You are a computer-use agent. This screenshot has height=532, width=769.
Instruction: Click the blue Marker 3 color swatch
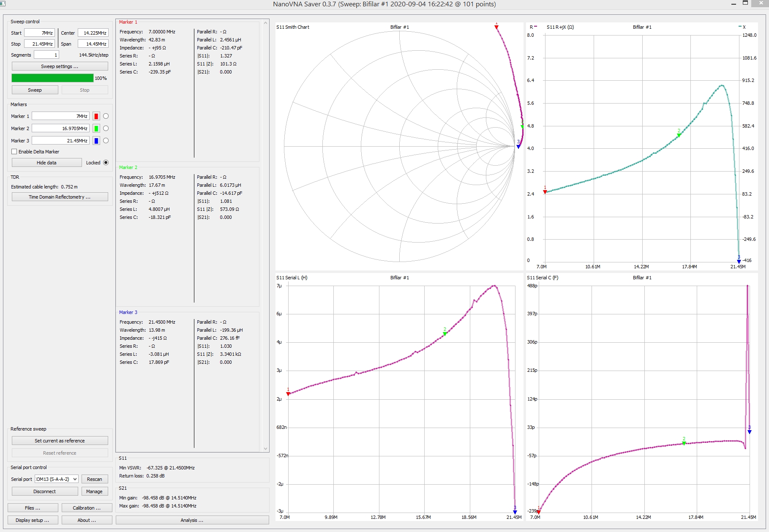pyautogui.click(x=96, y=141)
